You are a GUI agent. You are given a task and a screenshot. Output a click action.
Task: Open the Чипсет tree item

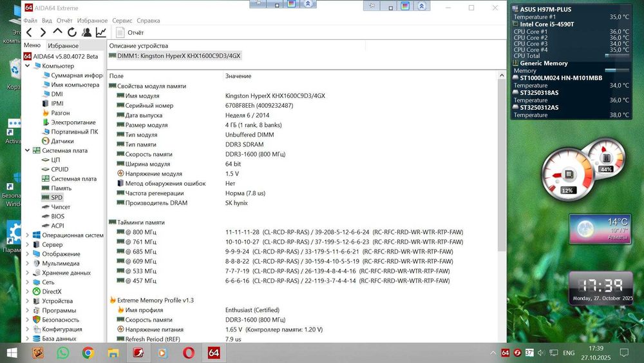(x=56, y=207)
